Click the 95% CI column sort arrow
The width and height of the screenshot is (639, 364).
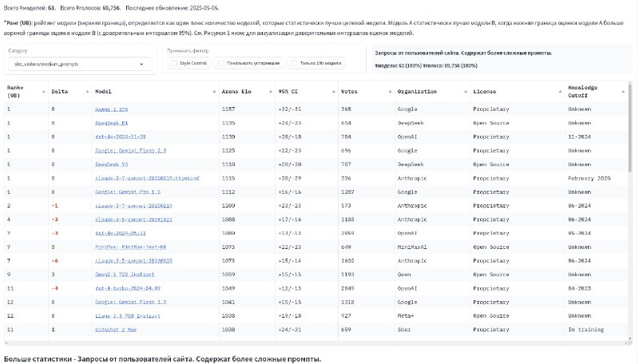point(333,92)
